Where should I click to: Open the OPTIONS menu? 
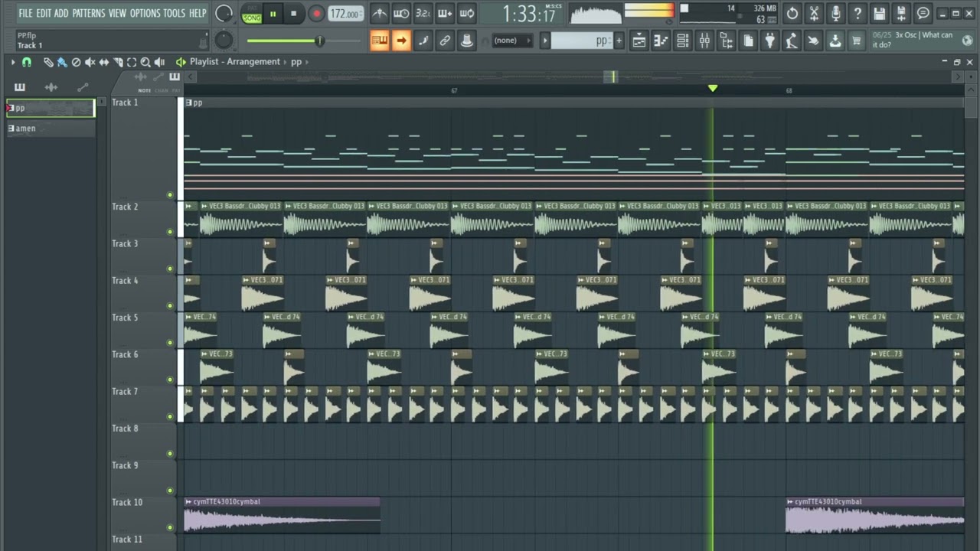(145, 13)
